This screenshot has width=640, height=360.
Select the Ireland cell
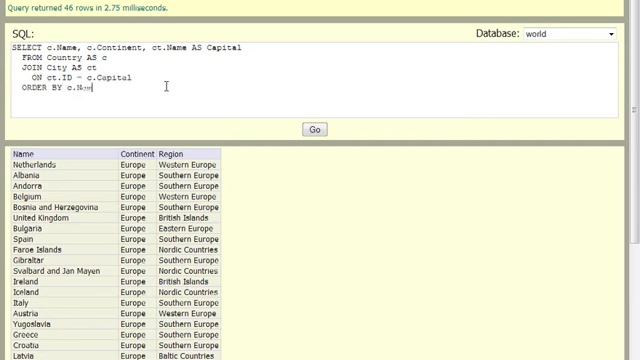(65, 282)
